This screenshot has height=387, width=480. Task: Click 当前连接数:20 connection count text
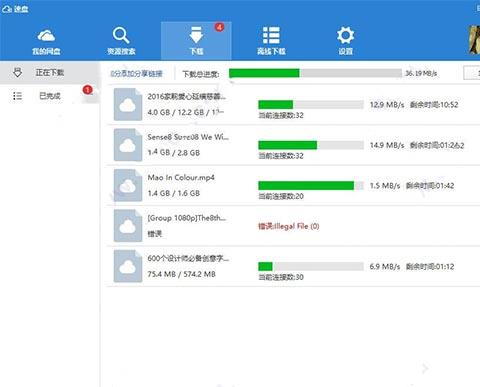(x=281, y=196)
